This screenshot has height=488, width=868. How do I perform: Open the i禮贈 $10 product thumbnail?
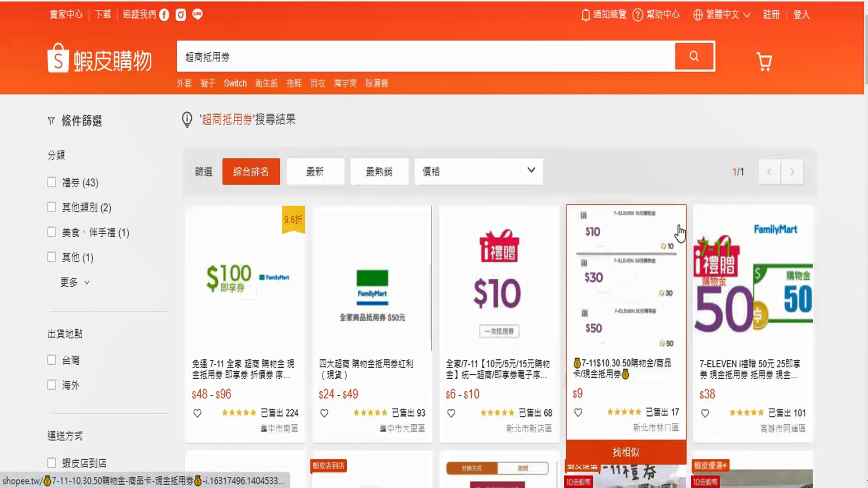click(499, 278)
